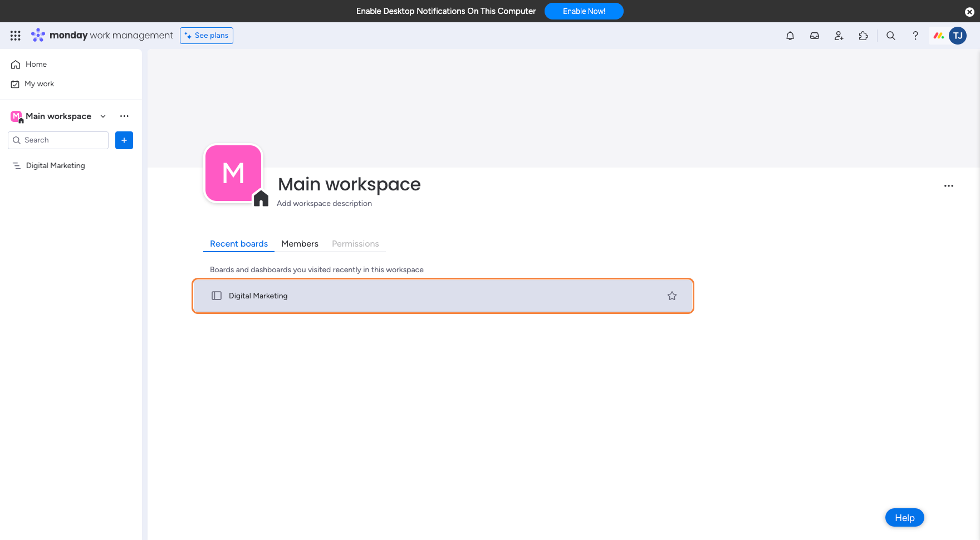Select the Recent boards tab
The height and width of the screenshot is (540, 980).
click(238, 244)
